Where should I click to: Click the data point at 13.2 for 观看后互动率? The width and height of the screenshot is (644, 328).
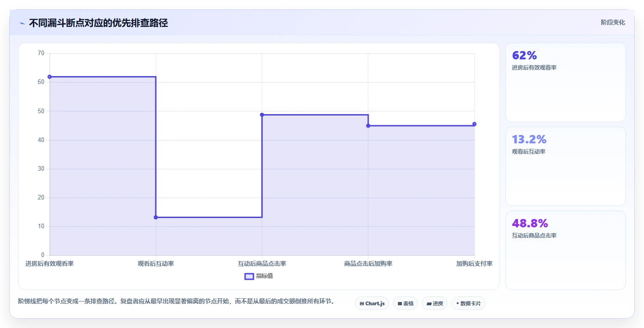pyautogui.click(x=156, y=217)
